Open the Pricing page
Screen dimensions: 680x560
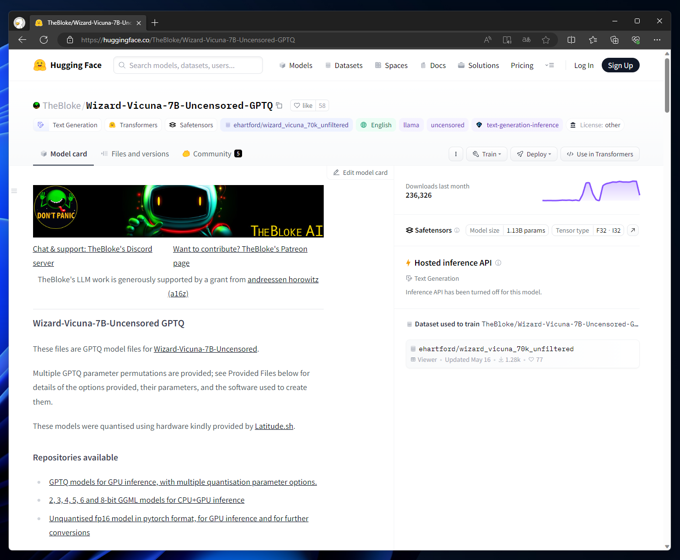click(522, 65)
